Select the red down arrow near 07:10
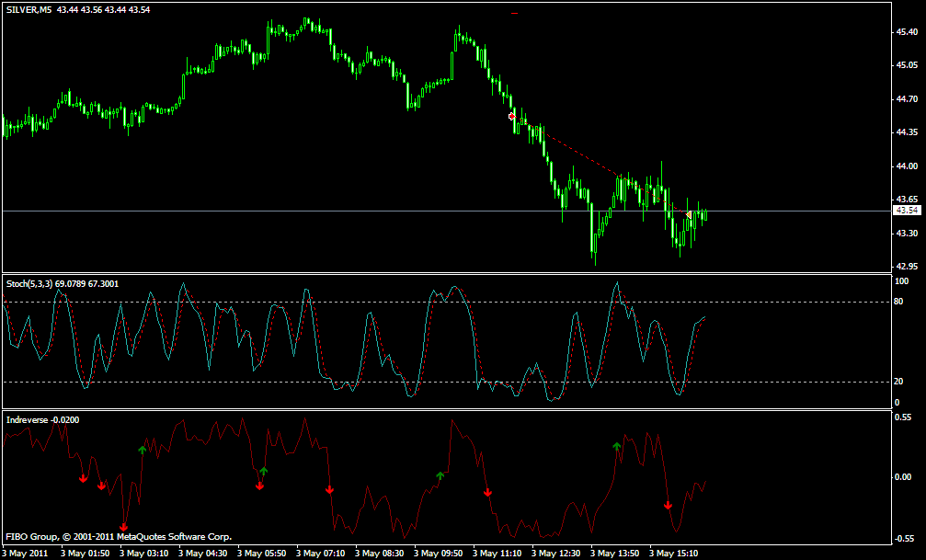This screenshot has width=926, height=560. 329,489
